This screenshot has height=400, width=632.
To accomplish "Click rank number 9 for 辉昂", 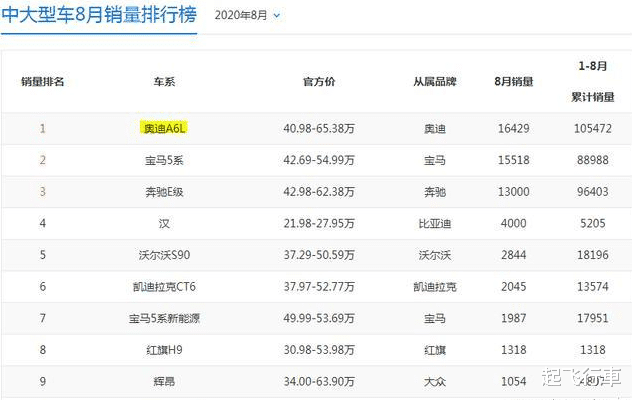I will (x=42, y=381).
